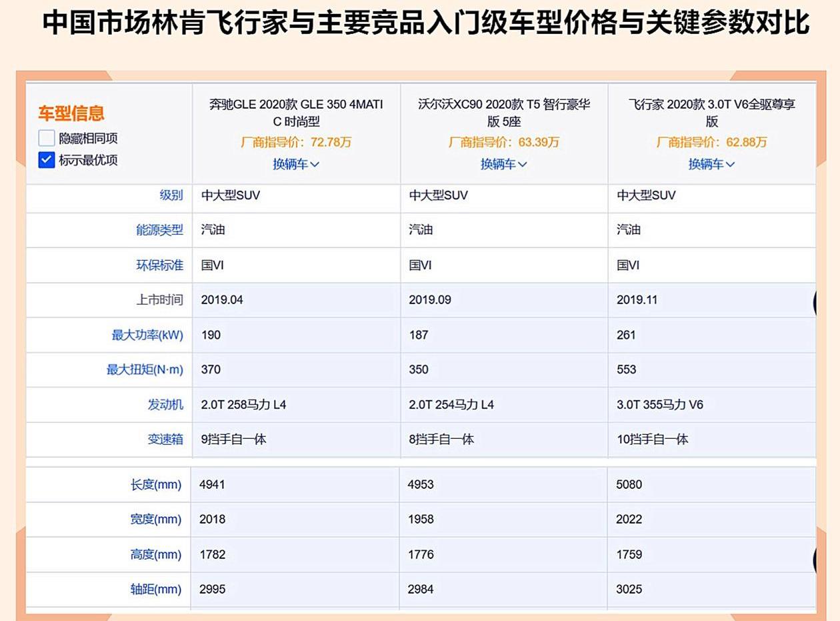Click the 最大功率(kW) row label
This screenshot has height=621, width=840.
pos(147,335)
